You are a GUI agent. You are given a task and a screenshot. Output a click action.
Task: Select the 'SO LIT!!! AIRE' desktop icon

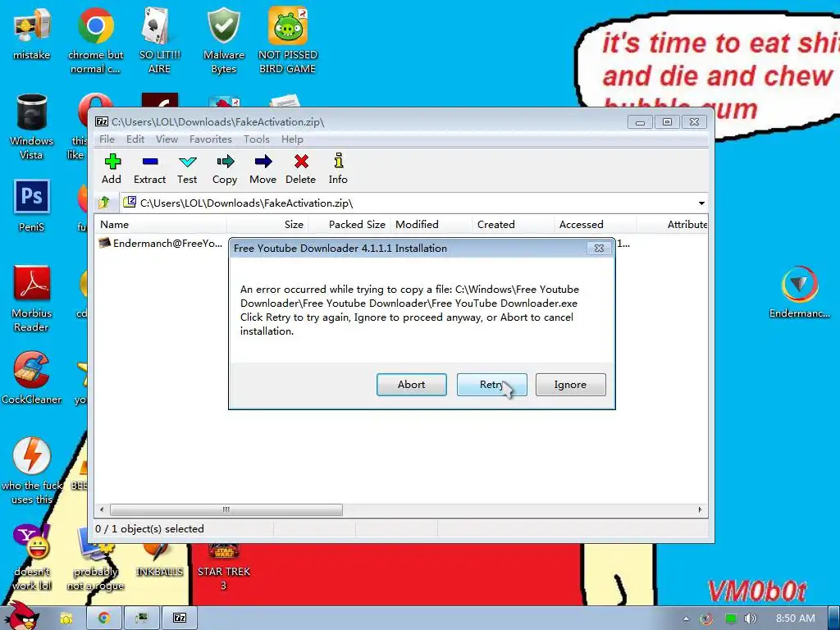coord(160,41)
